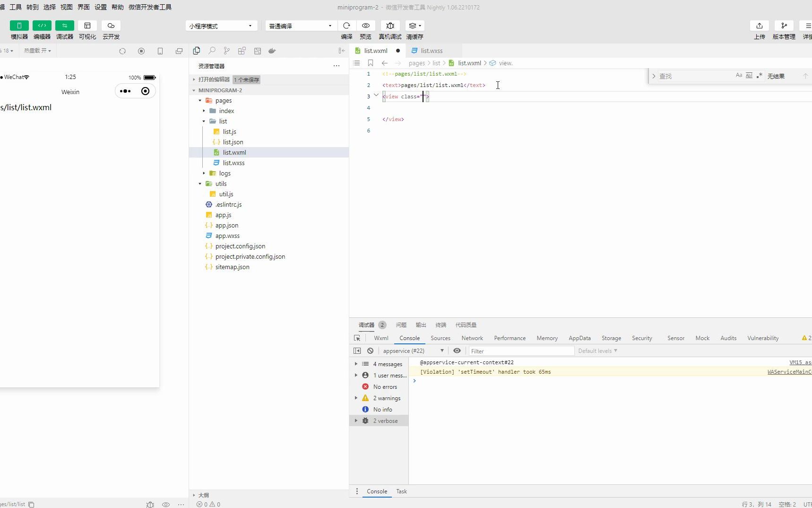Toggle match case in find box
This screenshot has height=508, width=812.
[739, 76]
